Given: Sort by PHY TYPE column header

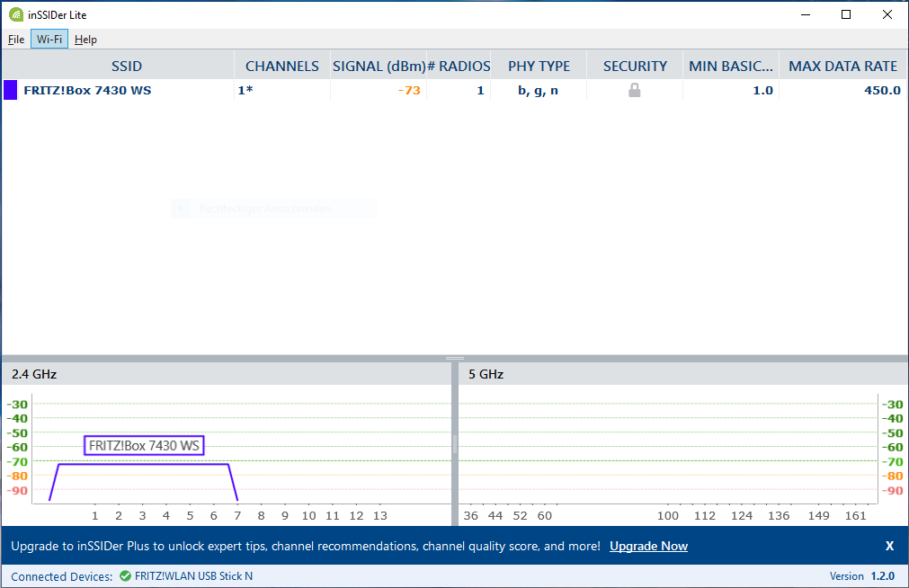Looking at the screenshot, I should point(539,67).
